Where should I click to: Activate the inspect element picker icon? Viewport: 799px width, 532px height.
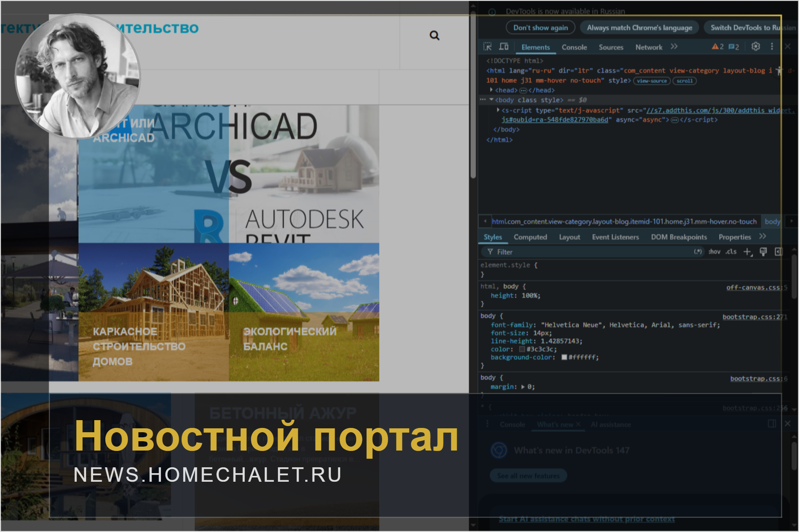(x=487, y=47)
